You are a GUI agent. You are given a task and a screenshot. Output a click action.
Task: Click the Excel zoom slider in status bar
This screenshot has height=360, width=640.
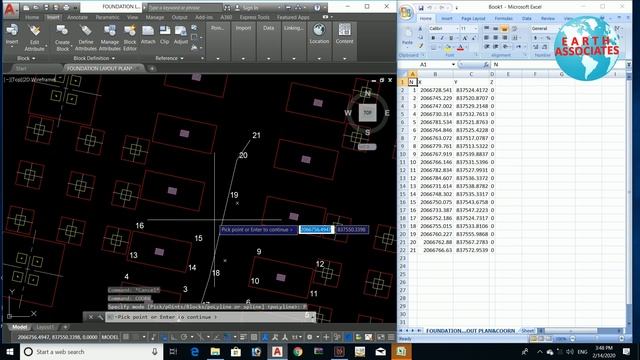(596, 339)
